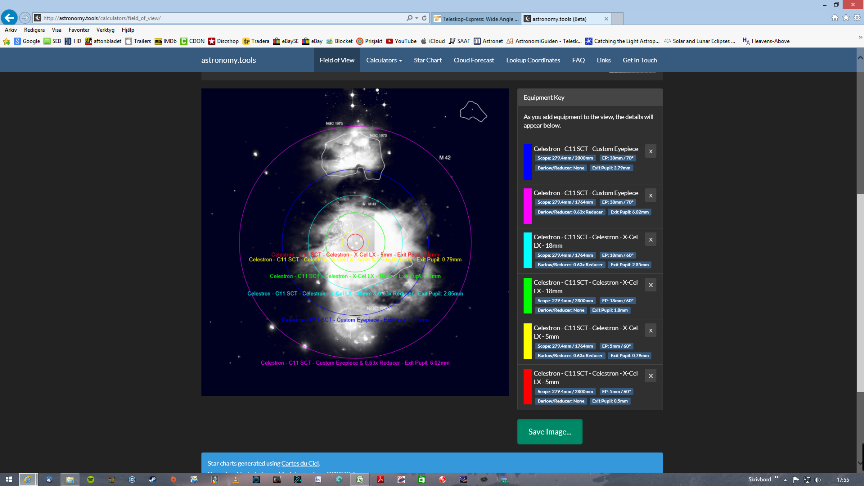Click the cyan equipment color swatch
This screenshot has height=486, width=864.
pos(527,250)
